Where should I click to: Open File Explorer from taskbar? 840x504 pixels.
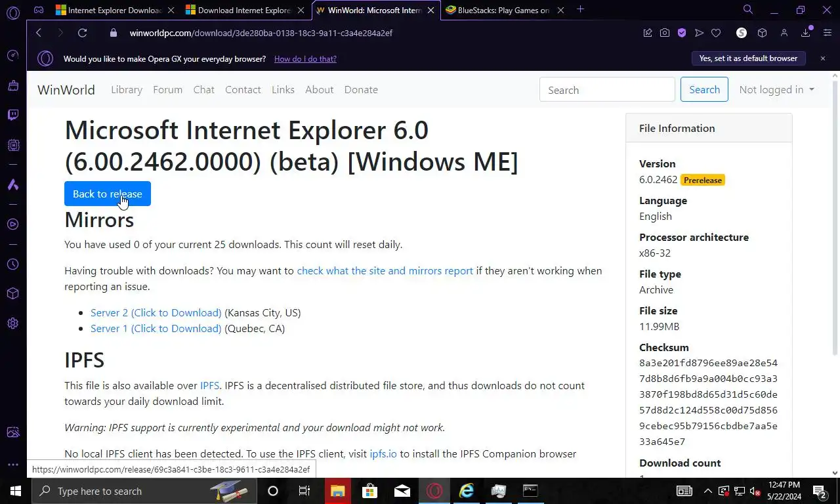click(337, 491)
